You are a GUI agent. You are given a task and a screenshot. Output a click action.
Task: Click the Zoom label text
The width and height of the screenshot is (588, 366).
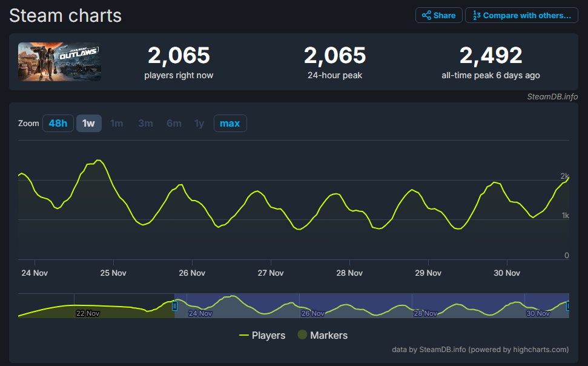(x=28, y=123)
